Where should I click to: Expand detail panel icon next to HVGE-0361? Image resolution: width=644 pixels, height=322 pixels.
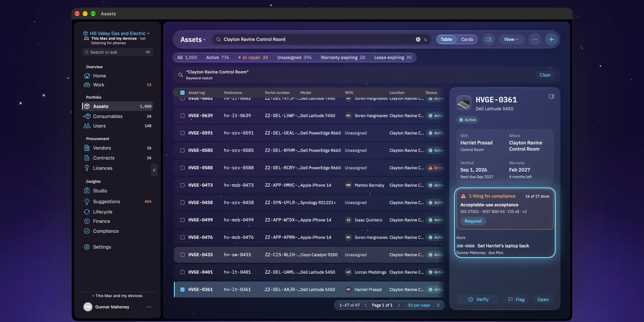point(551,97)
